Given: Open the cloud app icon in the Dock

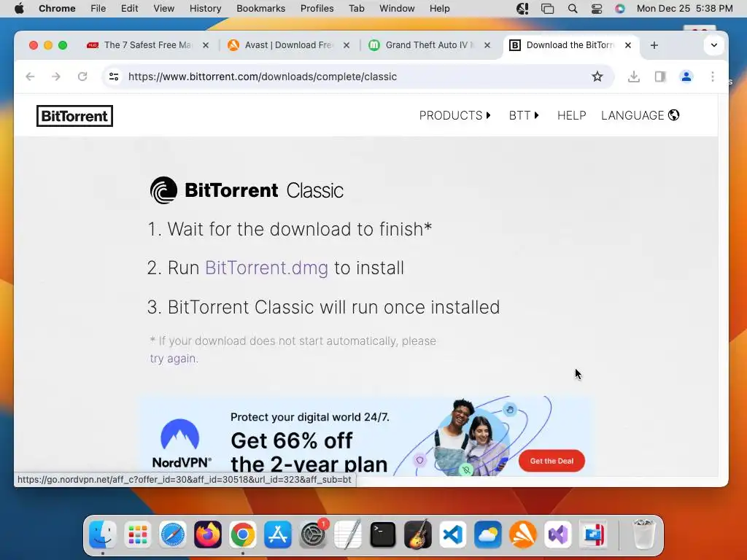Looking at the screenshot, I should pyautogui.click(x=488, y=534).
